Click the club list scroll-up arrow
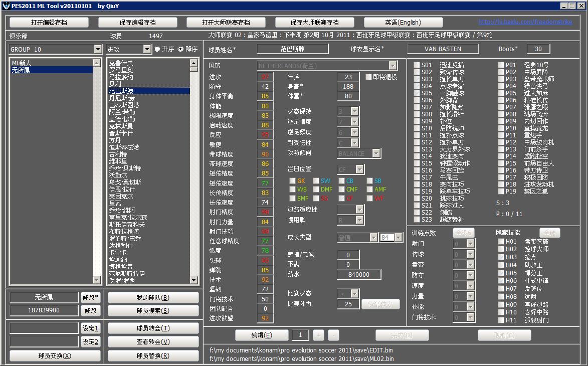The image size is (588, 366). tap(96, 63)
